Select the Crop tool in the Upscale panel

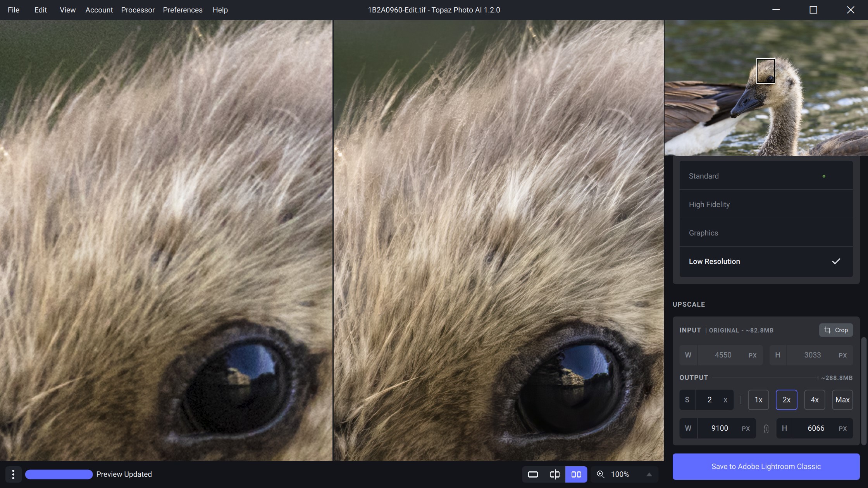(x=835, y=330)
